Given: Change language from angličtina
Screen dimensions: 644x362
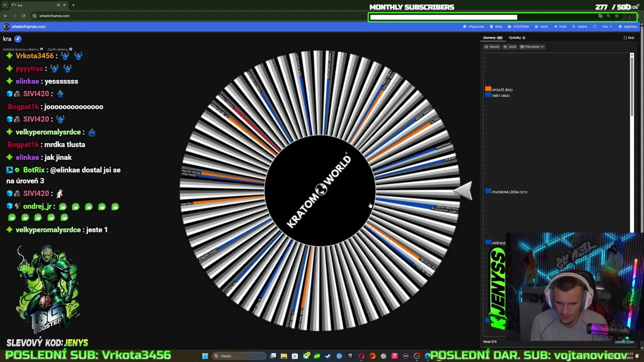Looking at the screenshot, I should coord(627,27).
